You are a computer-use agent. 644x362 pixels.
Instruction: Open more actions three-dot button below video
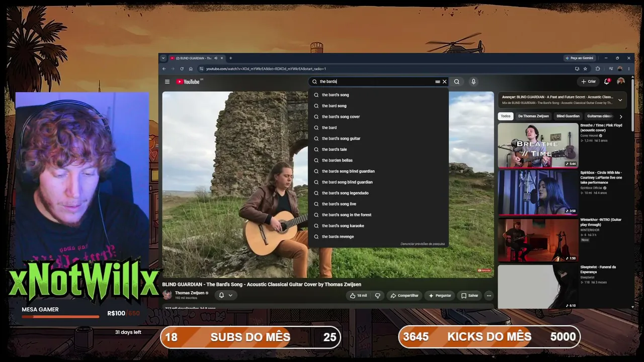[x=489, y=296]
